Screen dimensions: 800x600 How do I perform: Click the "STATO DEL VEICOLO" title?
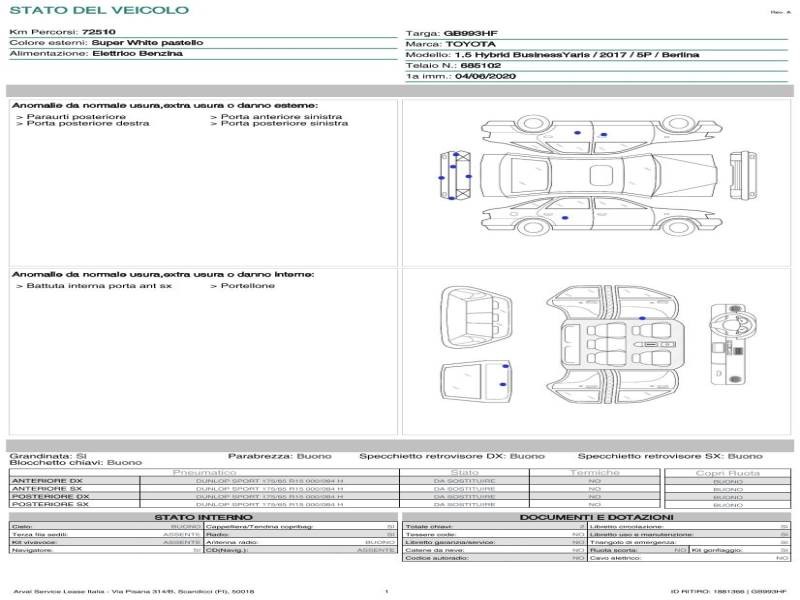point(99,10)
